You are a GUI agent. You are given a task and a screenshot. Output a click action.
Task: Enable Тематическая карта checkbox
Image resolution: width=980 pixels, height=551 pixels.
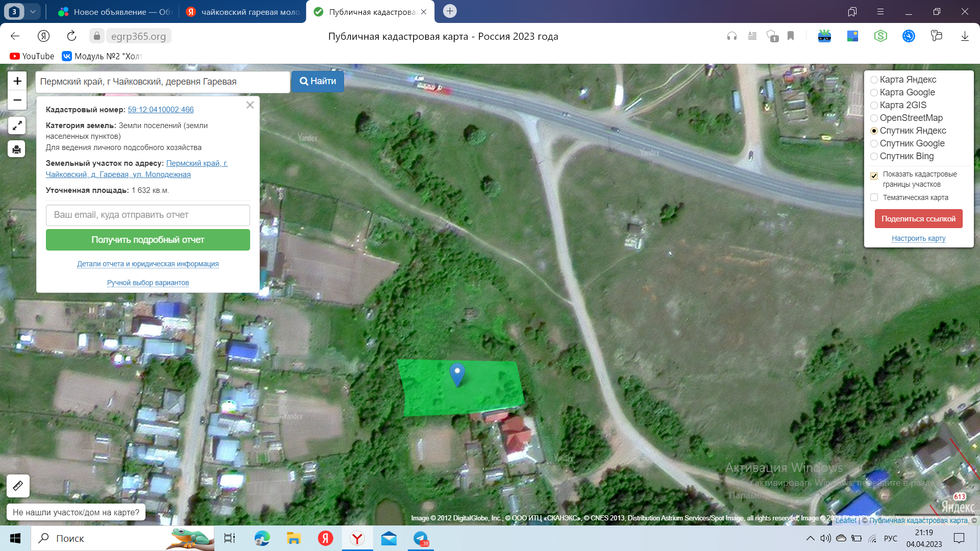coord(874,197)
